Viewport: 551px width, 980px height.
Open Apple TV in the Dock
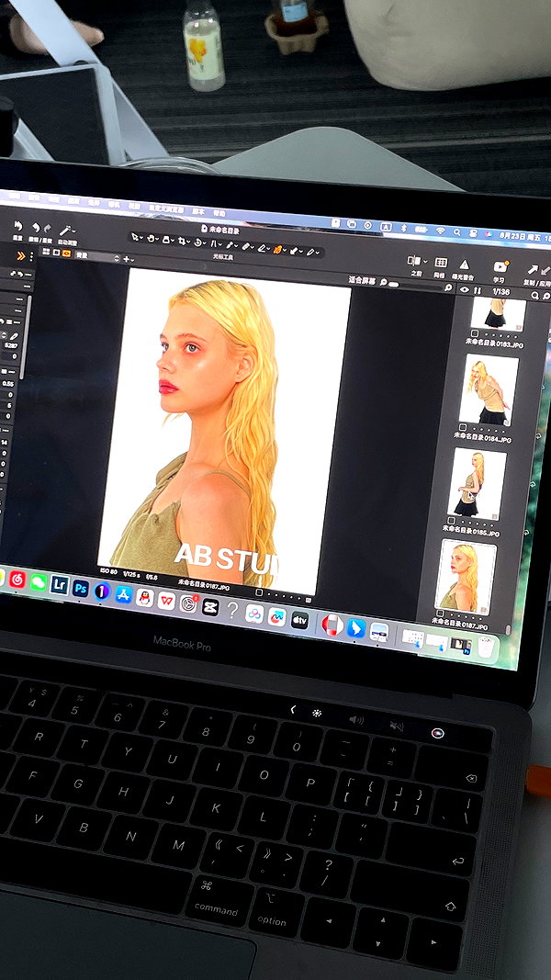(x=300, y=620)
